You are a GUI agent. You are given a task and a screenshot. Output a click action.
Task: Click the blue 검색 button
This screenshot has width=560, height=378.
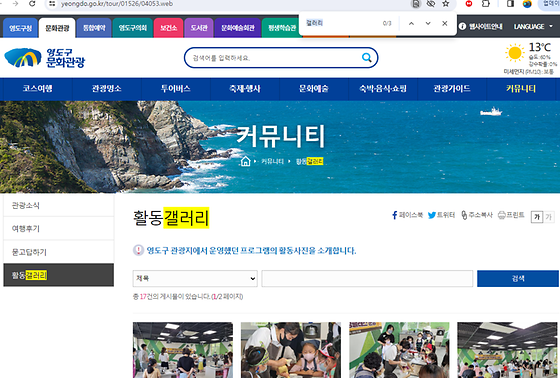518,278
